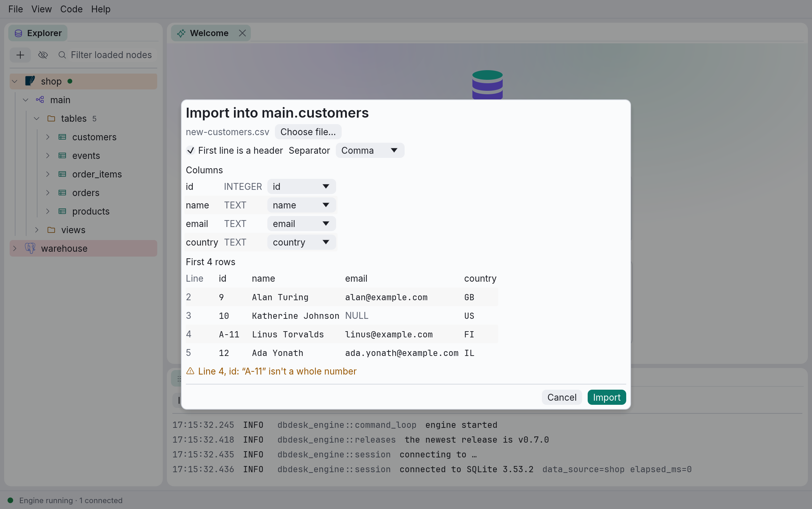Click the search magnifier icon in Explorer

pyautogui.click(x=62, y=55)
